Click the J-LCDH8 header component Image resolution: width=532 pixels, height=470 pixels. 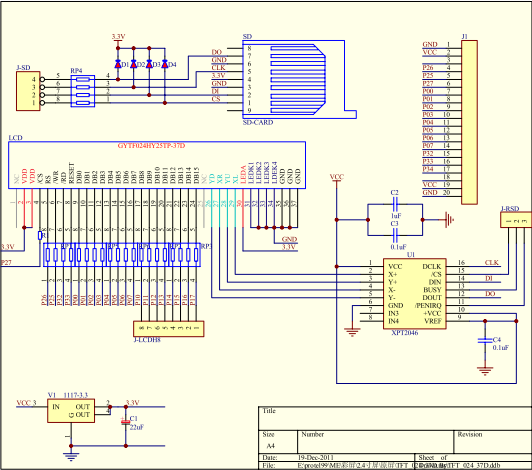[x=169, y=329]
